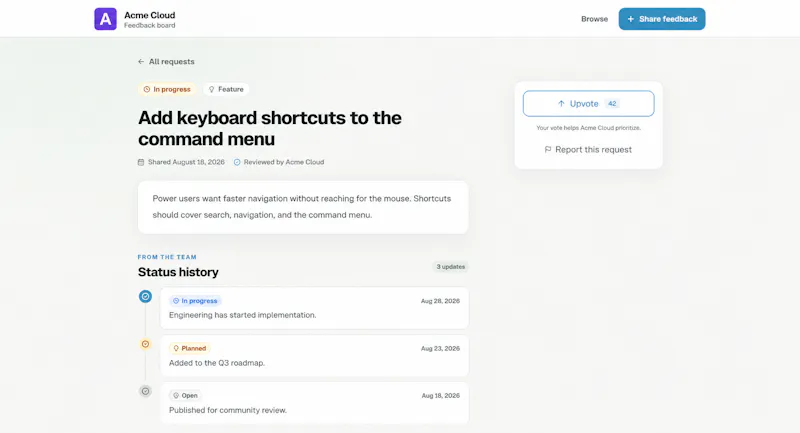The height and width of the screenshot is (433, 800).
Task: Click the Aug 28, 2026 date
Action: tap(440, 301)
